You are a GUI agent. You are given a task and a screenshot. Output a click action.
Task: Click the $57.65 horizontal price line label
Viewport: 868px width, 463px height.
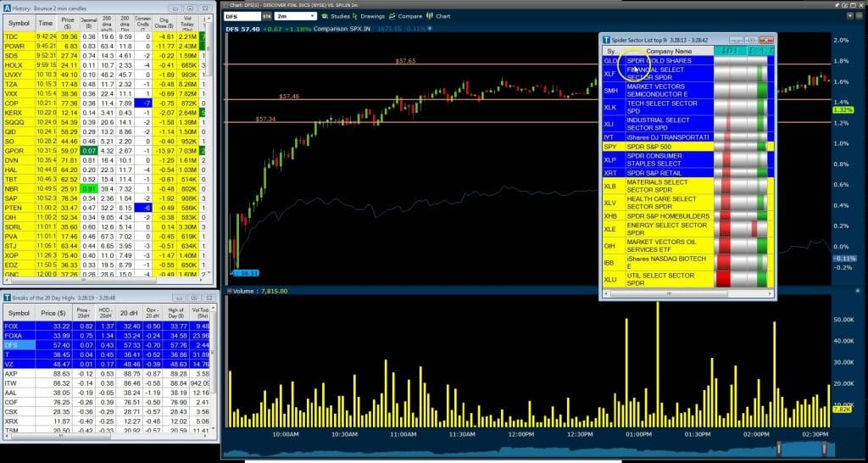coord(405,61)
